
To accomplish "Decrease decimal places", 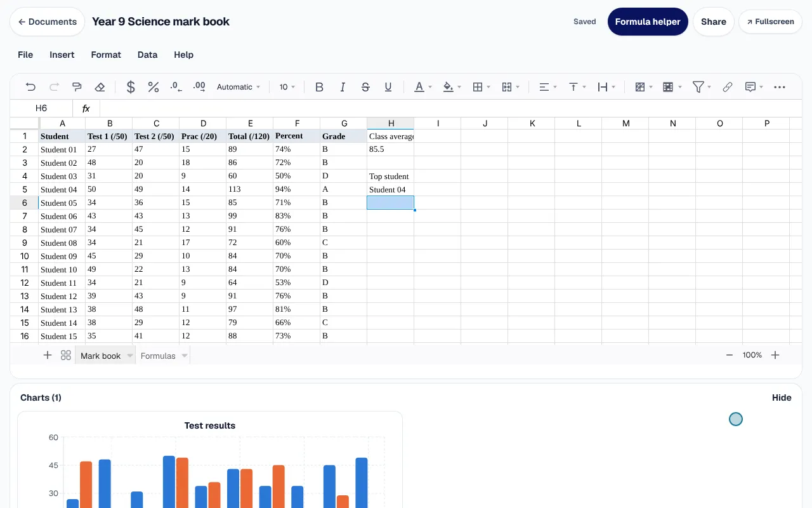I will [176, 87].
